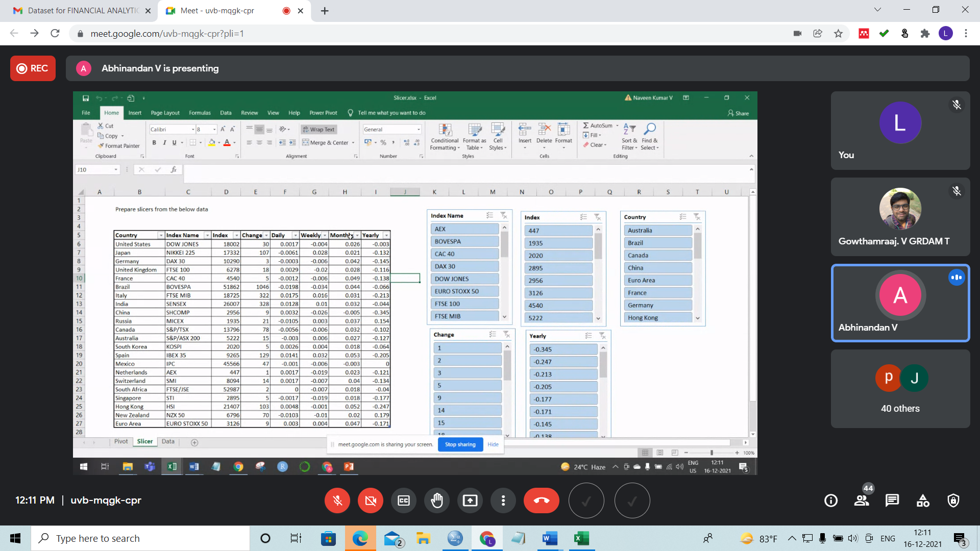Select Abhinandan V participant tile
Image resolution: width=980 pixels, height=551 pixels.
tap(900, 303)
